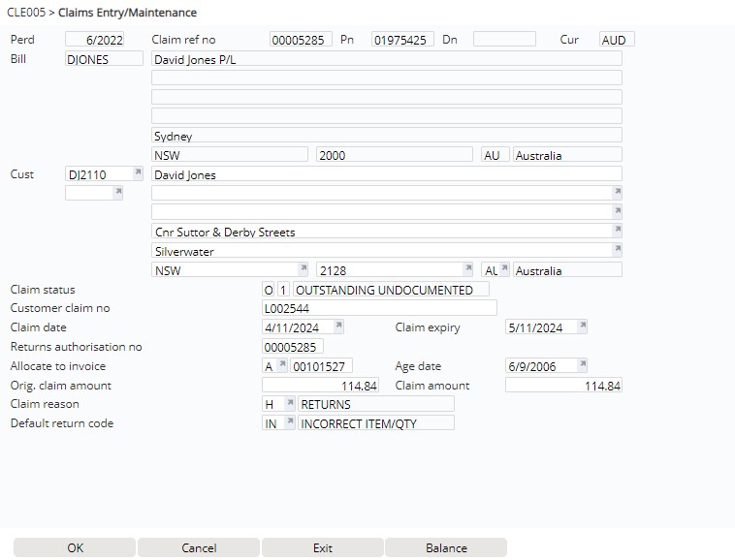Viewport: 735px width, 560px height.
Task: Click the Claim amount input field
Action: (x=563, y=385)
